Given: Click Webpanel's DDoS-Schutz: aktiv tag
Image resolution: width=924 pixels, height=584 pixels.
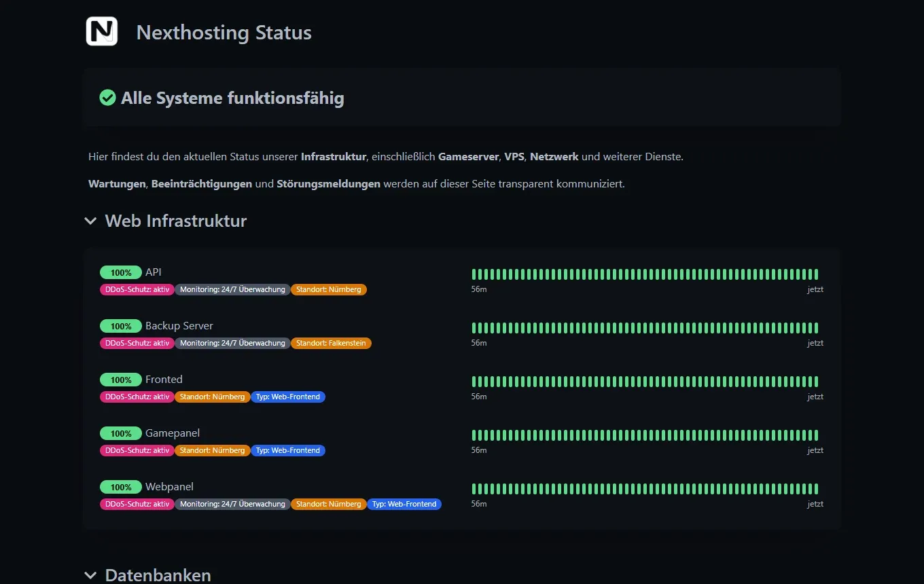Looking at the screenshot, I should tap(137, 504).
